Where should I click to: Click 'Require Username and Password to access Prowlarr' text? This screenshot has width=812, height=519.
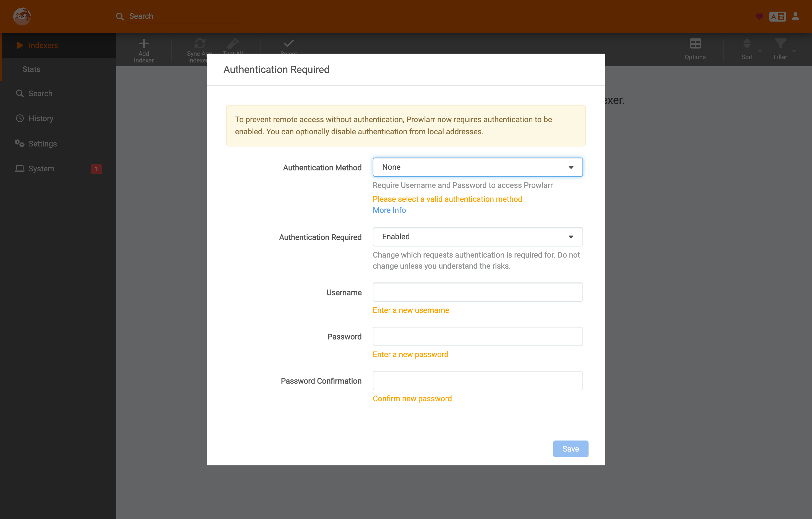tap(462, 185)
